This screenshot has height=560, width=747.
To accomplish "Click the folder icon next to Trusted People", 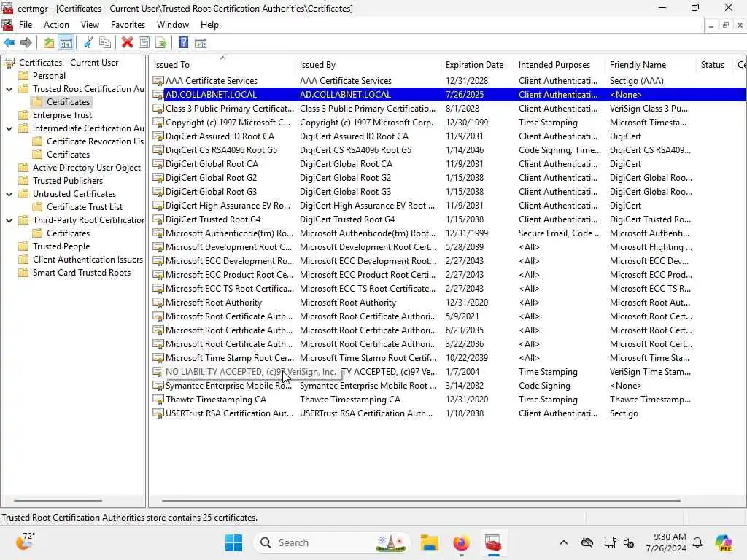I will pyautogui.click(x=23, y=246).
